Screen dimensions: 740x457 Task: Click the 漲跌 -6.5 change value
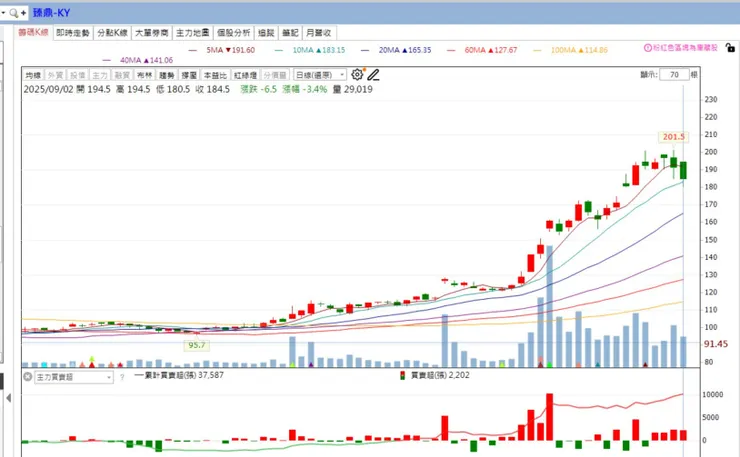point(259,89)
